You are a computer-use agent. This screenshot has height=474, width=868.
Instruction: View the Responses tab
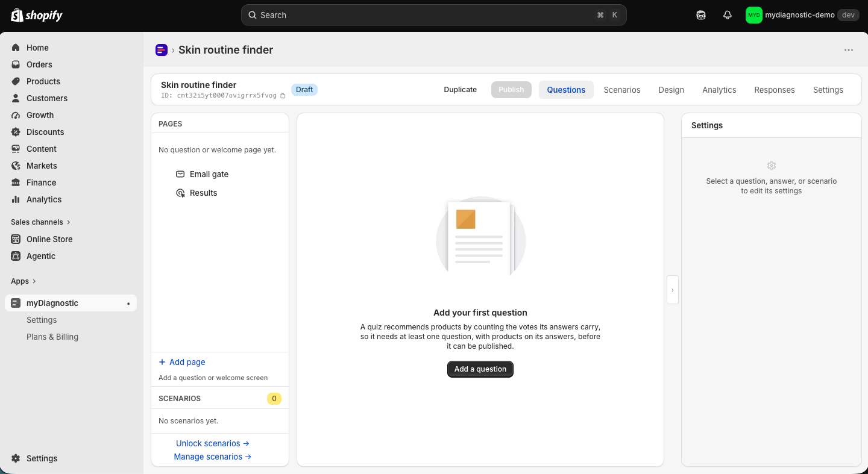(775, 90)
